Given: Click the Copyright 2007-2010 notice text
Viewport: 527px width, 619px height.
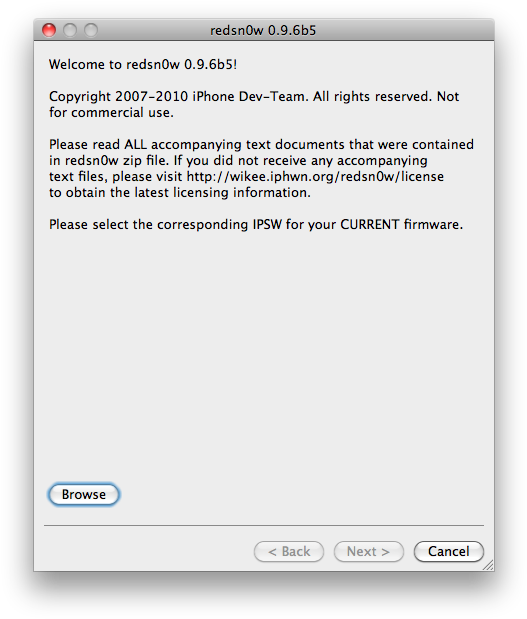Looking at the screenshot, I should point(254,104).
